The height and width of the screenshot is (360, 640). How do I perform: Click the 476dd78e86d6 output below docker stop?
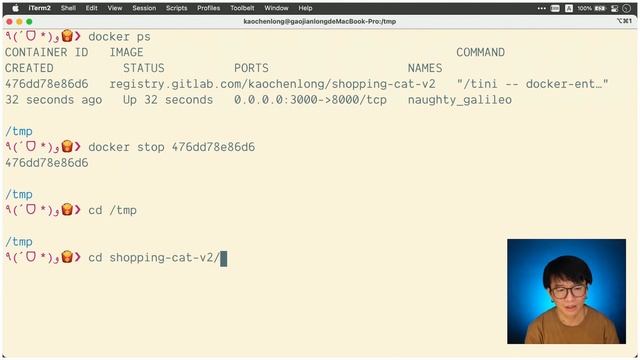[x=47, y=163]
